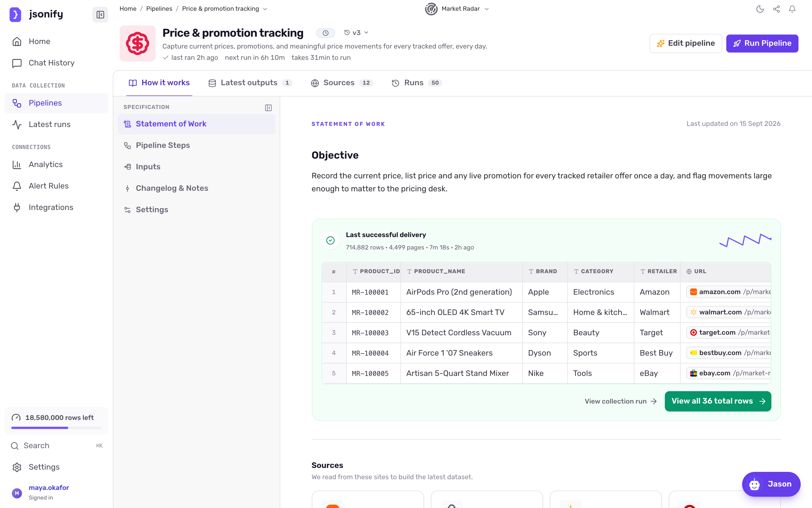Open breadcrumb pipeline dropdown chevron
The width and height of the screenshot is (812, 508).
[x=265, y=9]
